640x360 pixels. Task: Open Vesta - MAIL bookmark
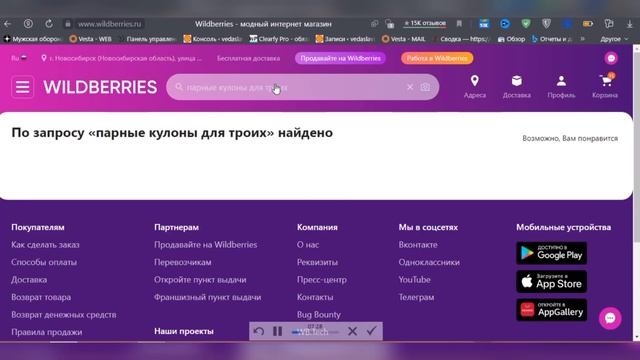[x=403, y=39]
